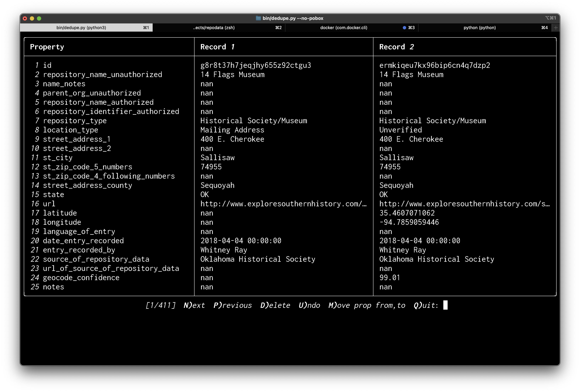Screen dimensions: 580x392
Task: Click the Property column header
Action: click(47, 47)
